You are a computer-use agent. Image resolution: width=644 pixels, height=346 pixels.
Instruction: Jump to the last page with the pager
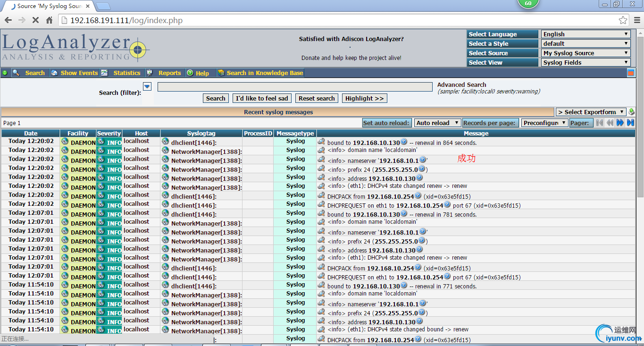click(x=630, y=123)
